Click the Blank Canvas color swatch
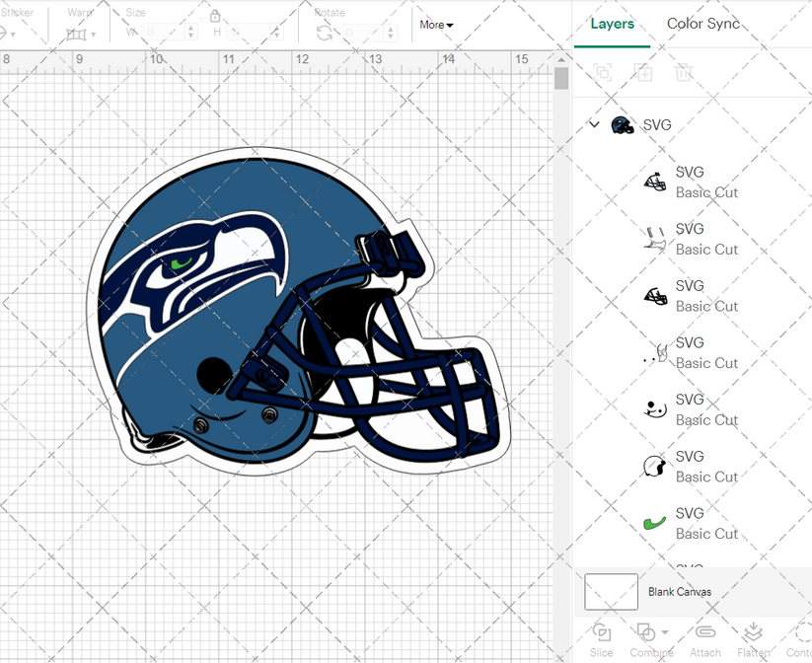Image resolution: width=812 pixels, height=663 pixels. tap(610, 591)
